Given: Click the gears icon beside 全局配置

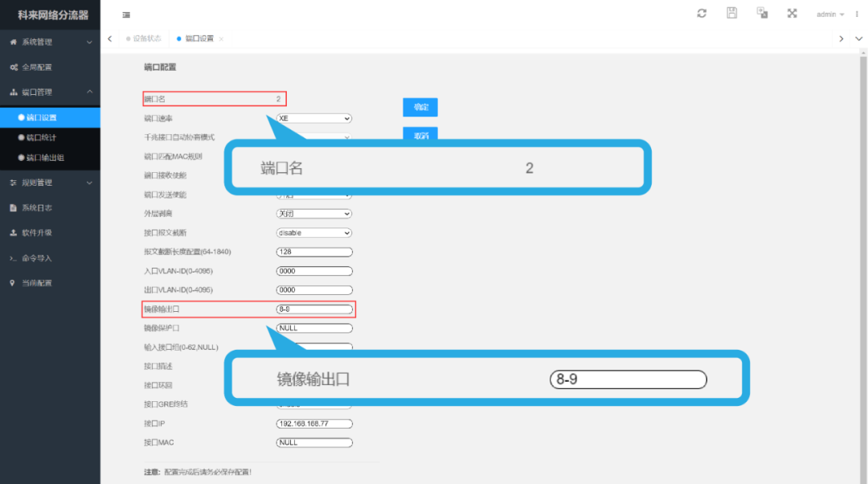Looking at the screenshot, I should [14, 68].
